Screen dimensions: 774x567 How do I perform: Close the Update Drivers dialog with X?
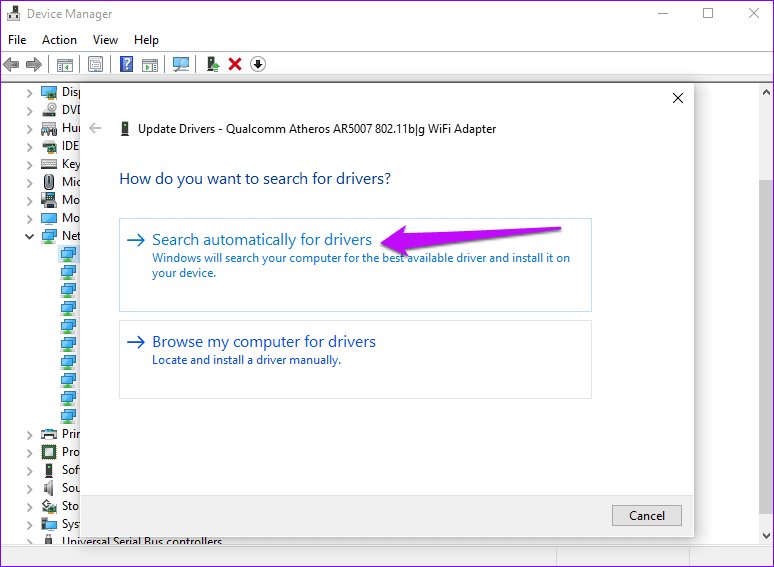678,98
